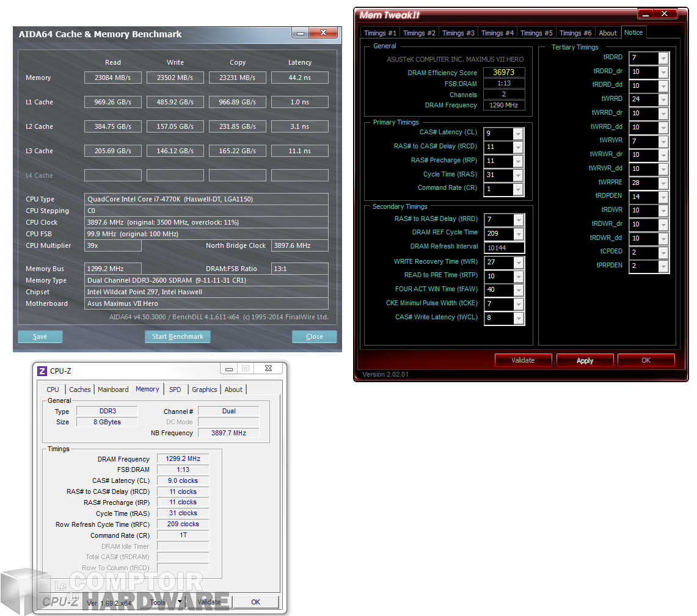
Task: Expand the Command Rate (CR) dropdown
Action: tap(518, 189)
